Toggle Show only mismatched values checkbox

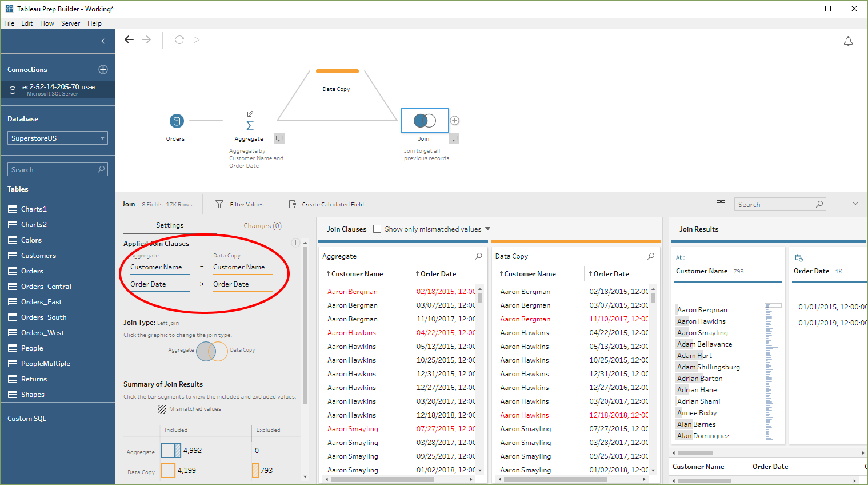coord(377,229)
